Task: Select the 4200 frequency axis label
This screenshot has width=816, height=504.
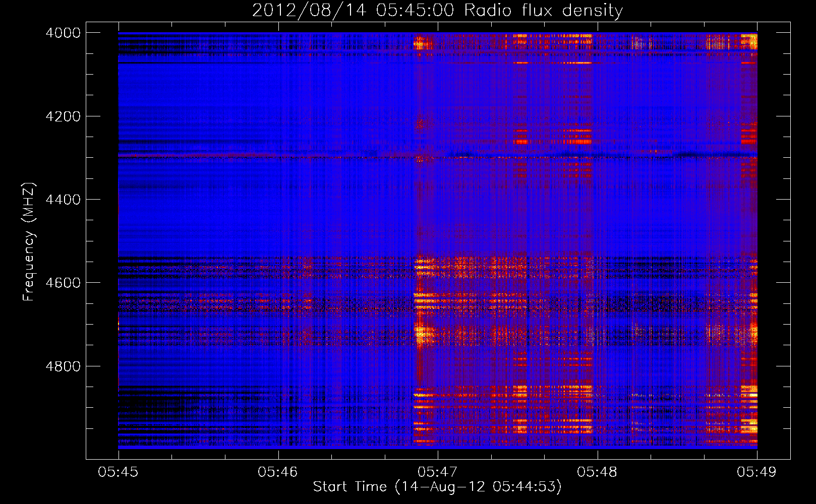Action: click(63, 116)
